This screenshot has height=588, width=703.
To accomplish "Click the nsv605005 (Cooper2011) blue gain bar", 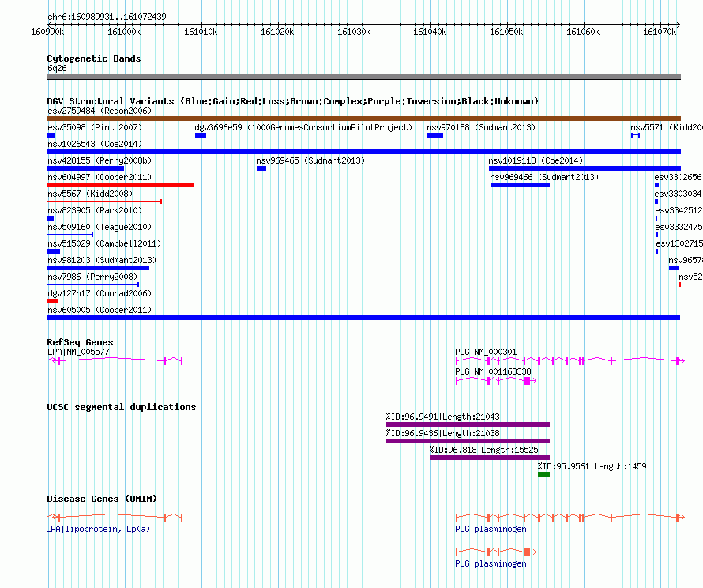I will click(363, 318).
